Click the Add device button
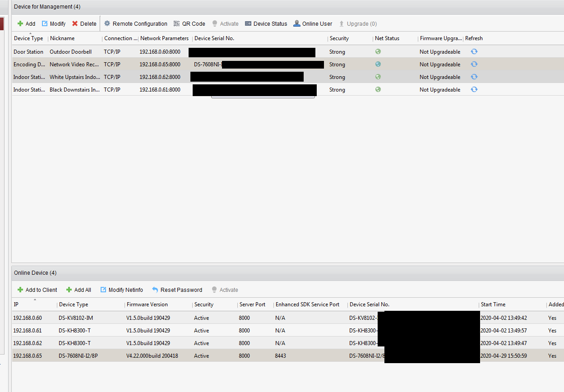 click(26, 24)
